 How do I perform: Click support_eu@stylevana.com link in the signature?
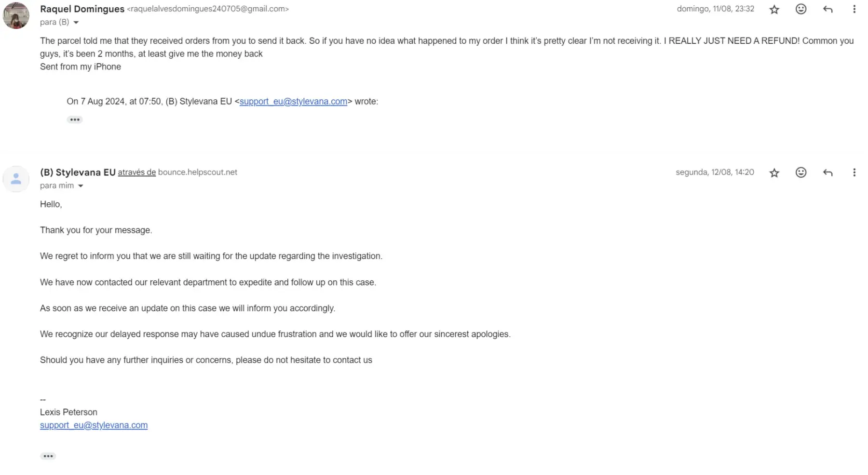click(94, 425)
